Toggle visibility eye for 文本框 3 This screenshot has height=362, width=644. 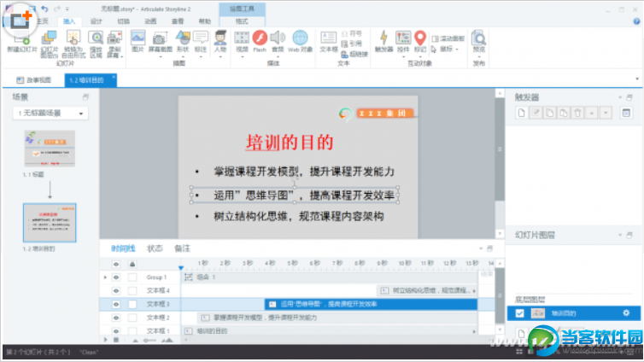click(x=116, y=305)
